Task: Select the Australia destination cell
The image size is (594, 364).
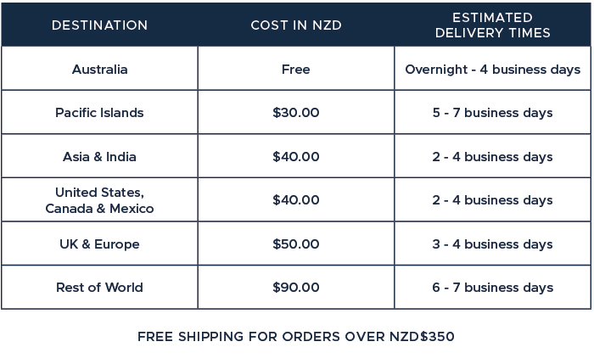Action: [x=99, y=69]
